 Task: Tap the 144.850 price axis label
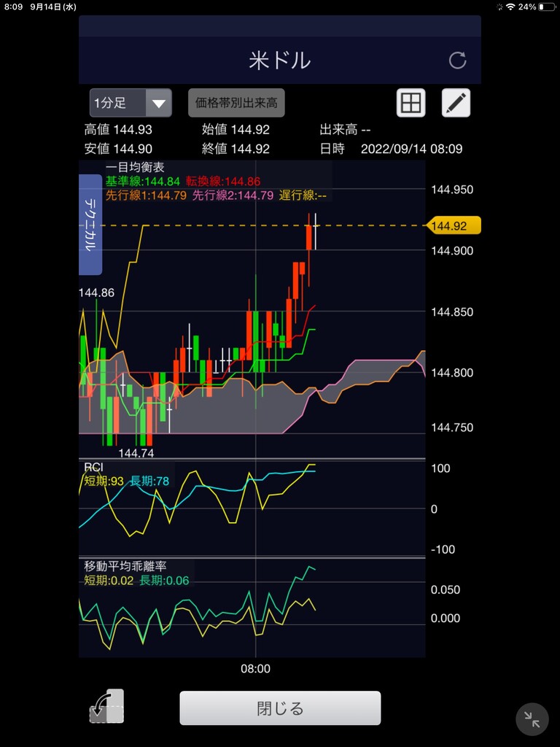tap(452, 312)
